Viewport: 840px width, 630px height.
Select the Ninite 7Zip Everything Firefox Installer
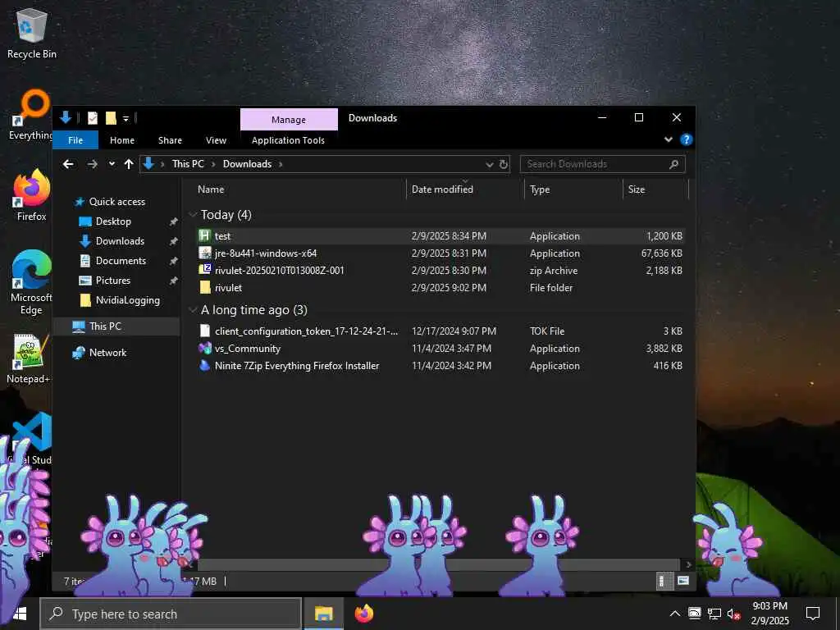click(440, 365)
